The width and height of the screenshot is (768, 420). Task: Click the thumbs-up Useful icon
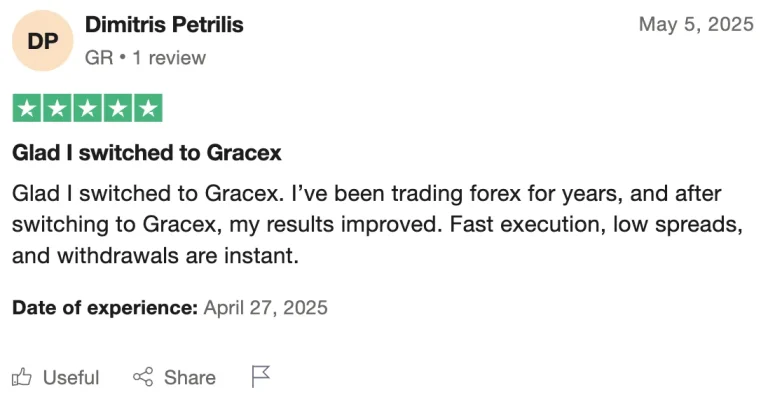pos(22,377)
